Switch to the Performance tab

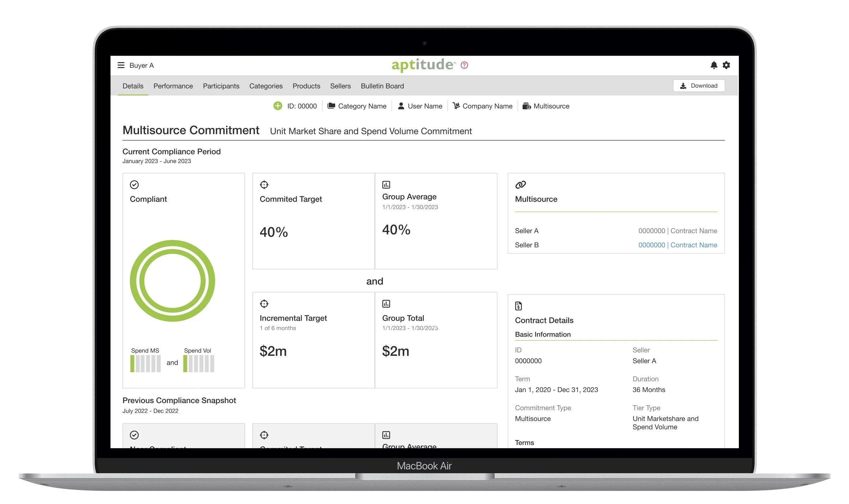(173, 86)
